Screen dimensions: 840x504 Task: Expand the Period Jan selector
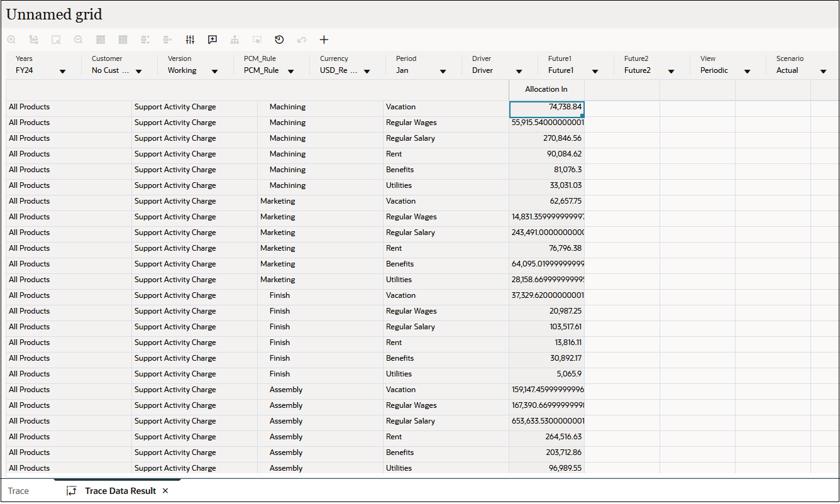coord(443,71)
